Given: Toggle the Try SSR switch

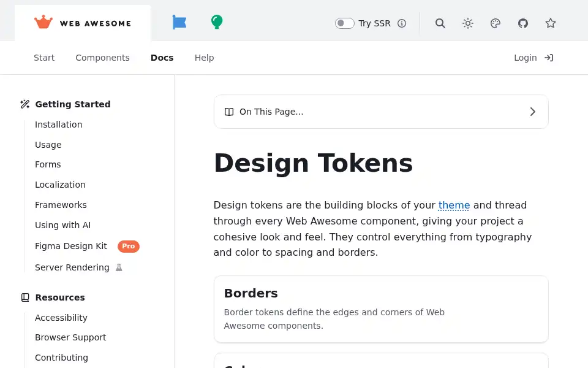Looking at the screenshot, I should tap(345, 23).
